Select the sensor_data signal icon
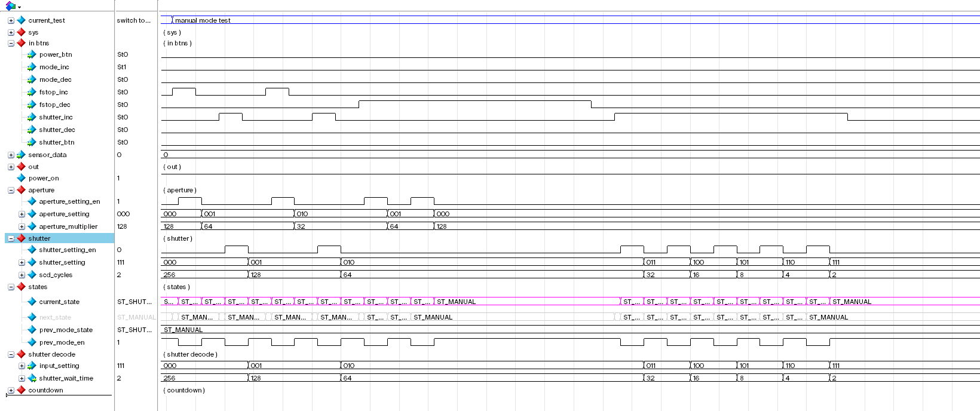Image resolution: width=980 pixels, height=411 pixels. (21, 155)
